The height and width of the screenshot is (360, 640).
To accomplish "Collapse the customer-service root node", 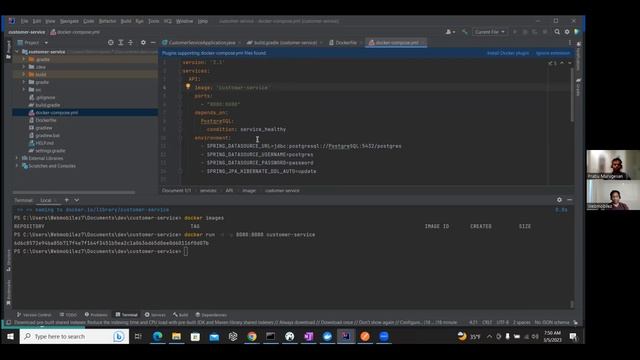I will pos(17,52).
